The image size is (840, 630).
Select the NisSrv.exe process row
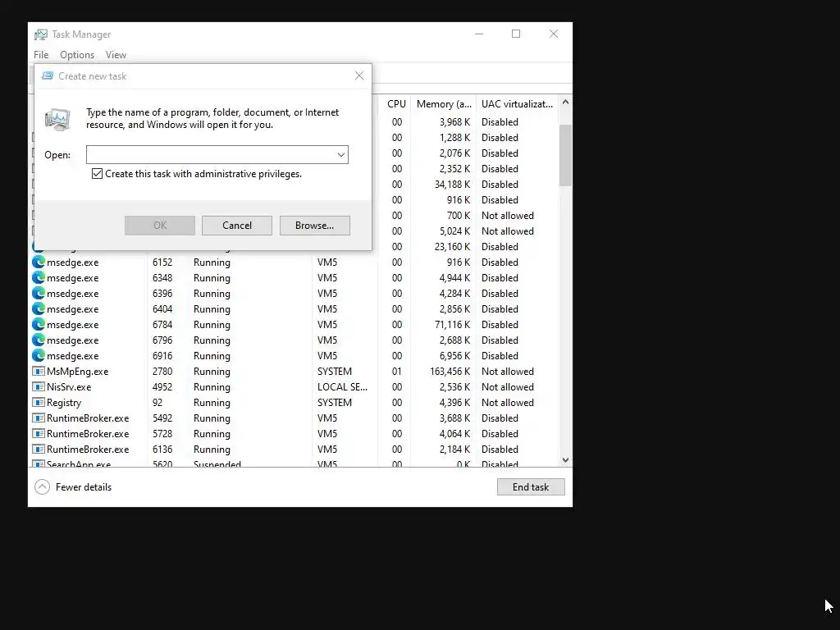(x=294, y=387)
